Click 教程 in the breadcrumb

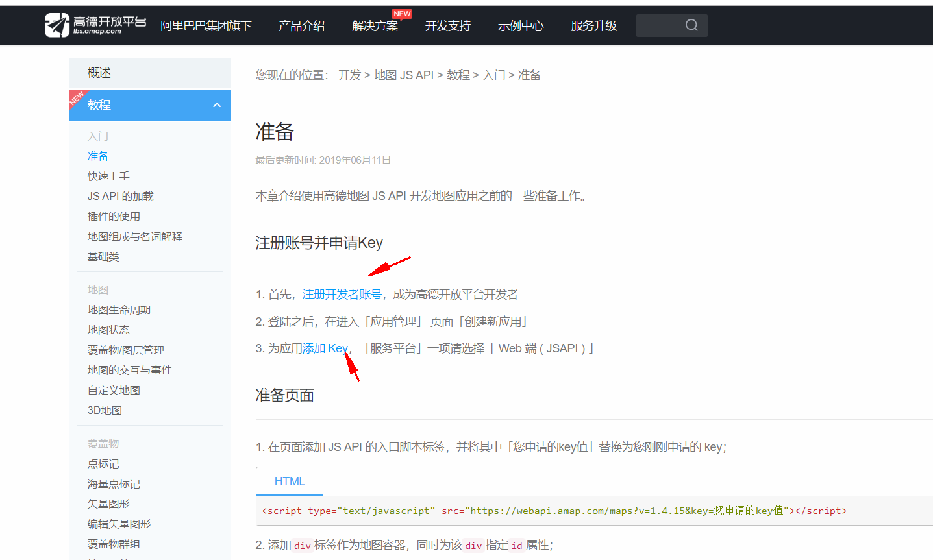(458, 75)
